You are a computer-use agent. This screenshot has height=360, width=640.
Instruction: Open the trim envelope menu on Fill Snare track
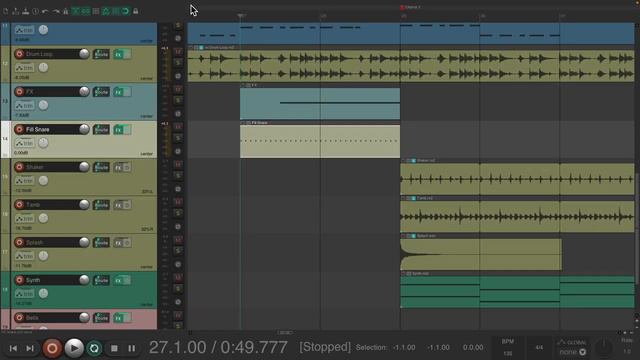coord(24,143)
